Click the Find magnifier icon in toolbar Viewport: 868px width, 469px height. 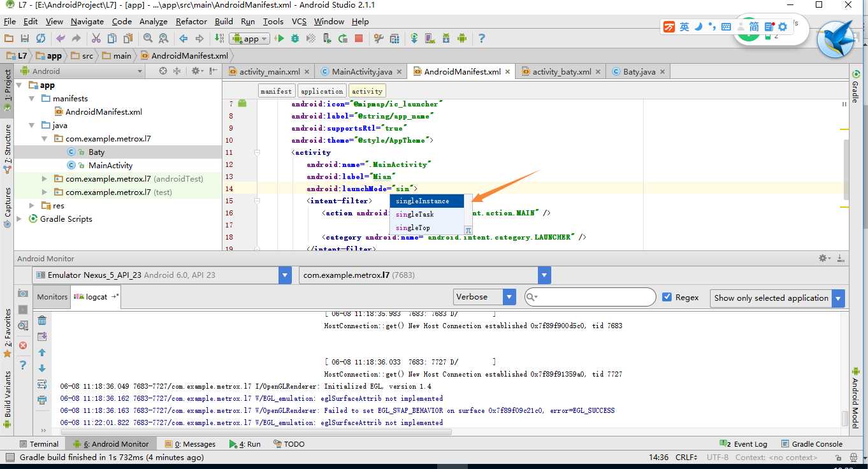pyautogui.click(x=148, y=38)
